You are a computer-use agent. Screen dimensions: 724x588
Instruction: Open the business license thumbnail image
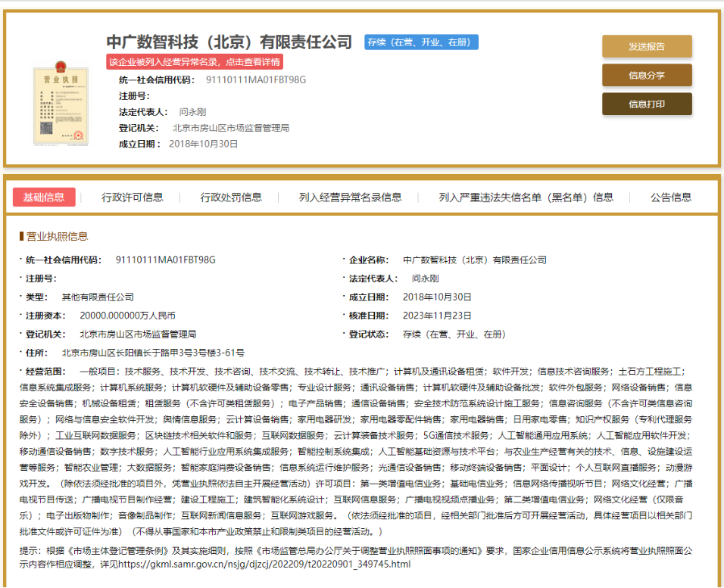click(61, 104)
